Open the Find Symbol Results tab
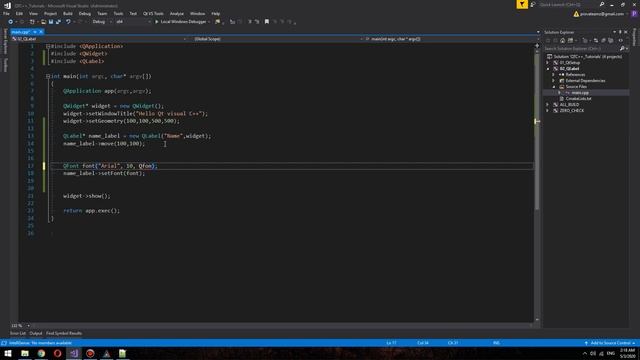 pos(64,333)
